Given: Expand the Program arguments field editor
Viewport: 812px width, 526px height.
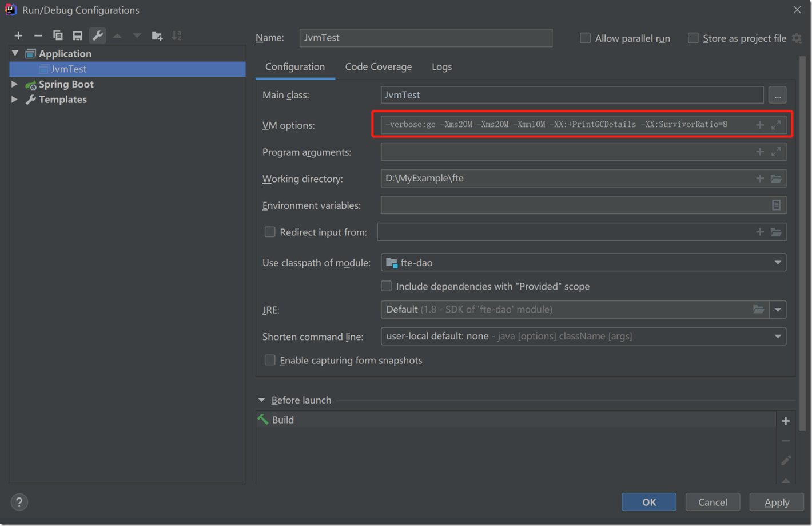Looking at the screenshot, I should tap(776, 152).
